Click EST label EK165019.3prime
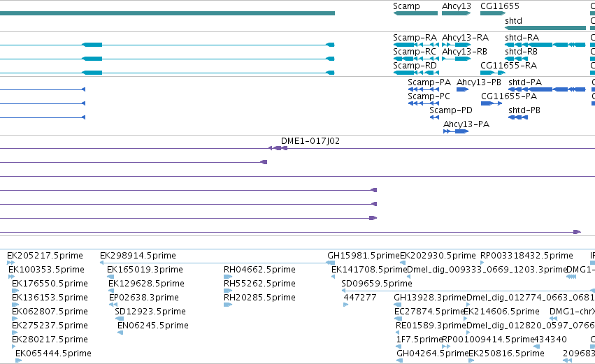 (145, 270)
